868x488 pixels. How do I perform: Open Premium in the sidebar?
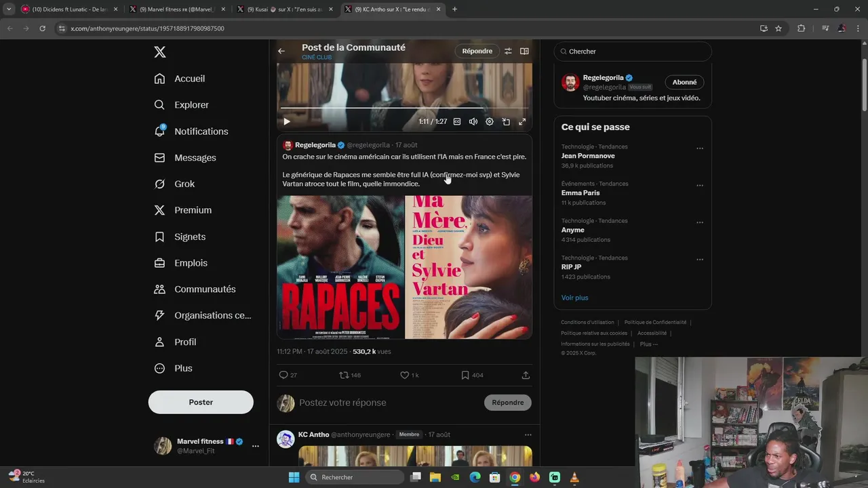tap(183, 210)
